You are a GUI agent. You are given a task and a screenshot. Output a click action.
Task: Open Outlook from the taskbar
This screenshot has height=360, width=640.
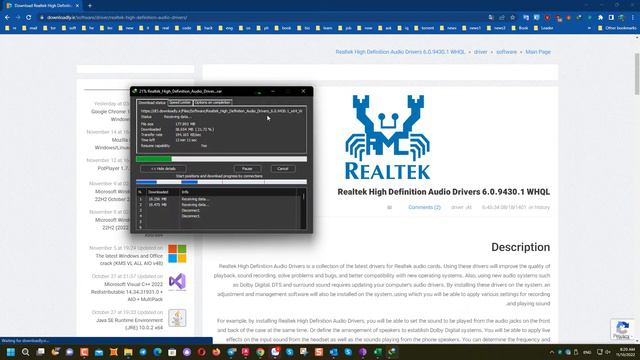333,352
